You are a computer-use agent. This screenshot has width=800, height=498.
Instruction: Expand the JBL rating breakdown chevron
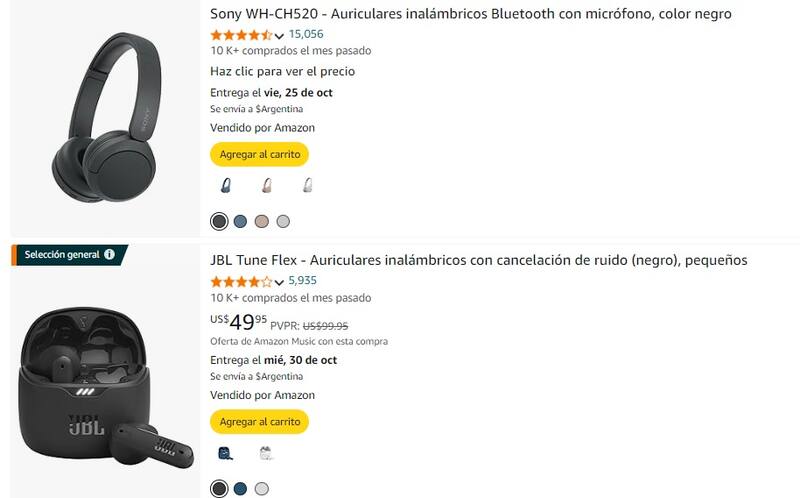pos(279,282)
